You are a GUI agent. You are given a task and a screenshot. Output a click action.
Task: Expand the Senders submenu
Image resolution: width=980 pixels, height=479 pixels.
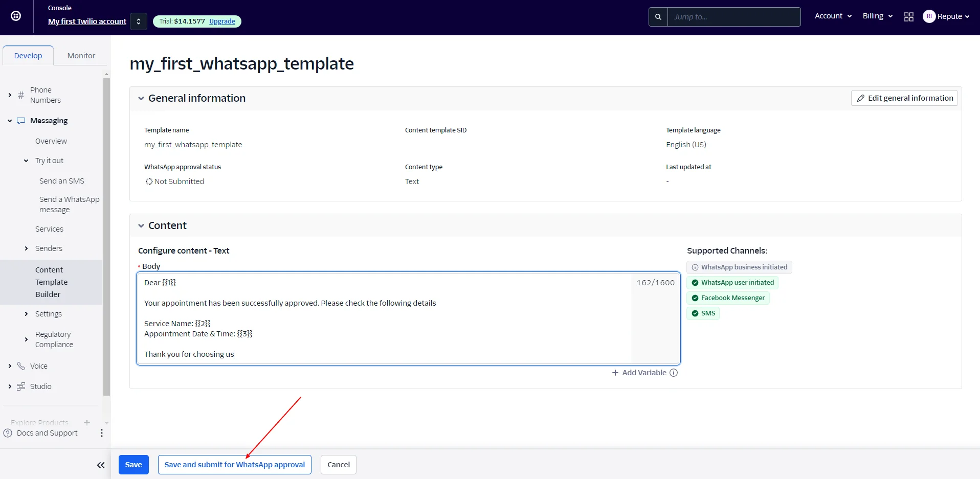coord(26,248)
